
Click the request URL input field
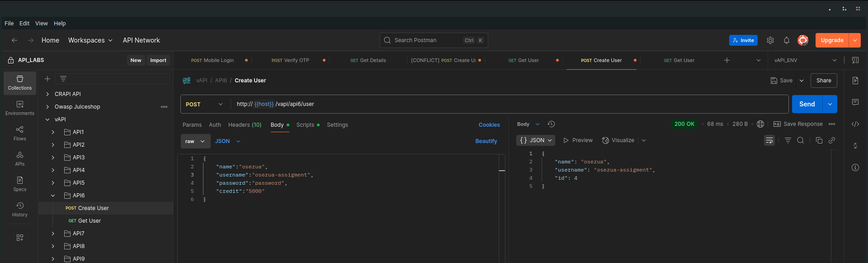(x=510, y=104)
